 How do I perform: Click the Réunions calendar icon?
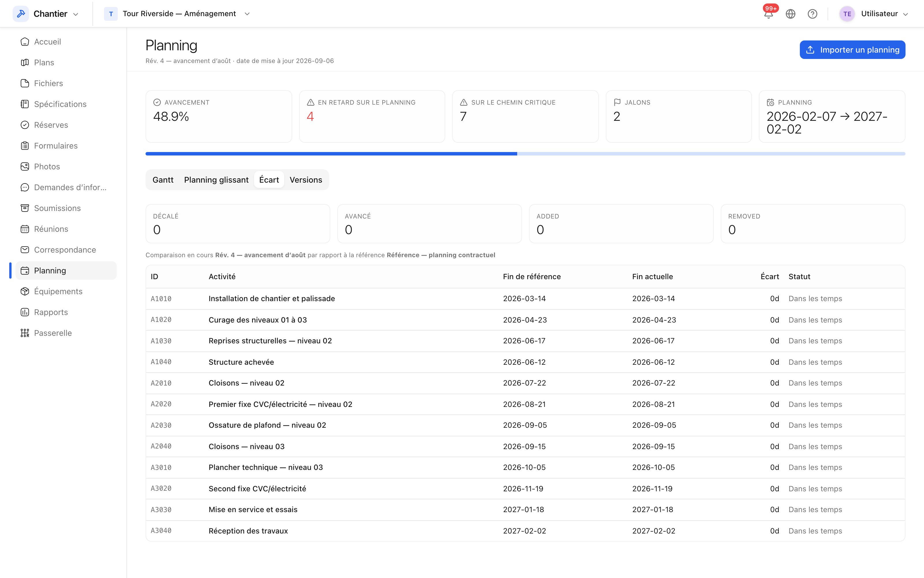pos(25,229)
